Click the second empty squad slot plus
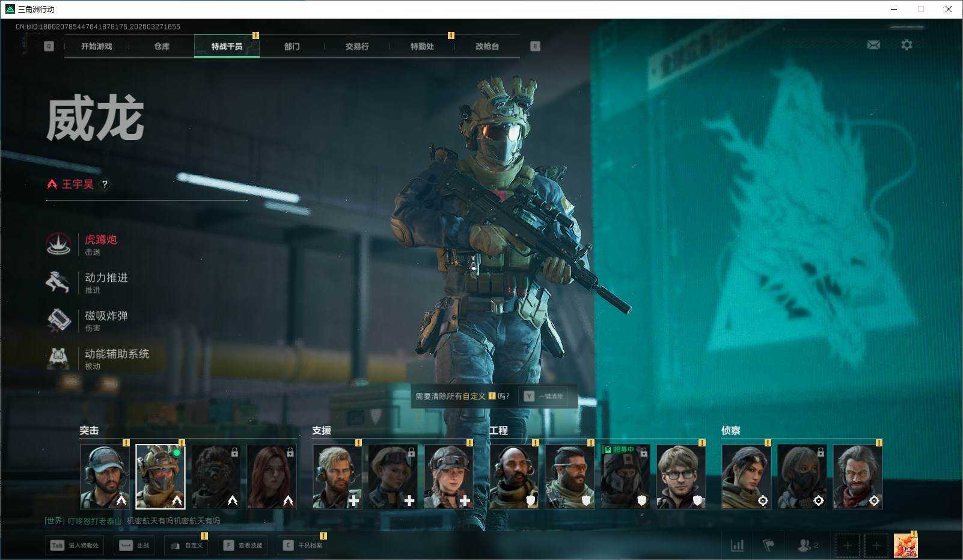963x560 pixels. click(x=876, y=546)
